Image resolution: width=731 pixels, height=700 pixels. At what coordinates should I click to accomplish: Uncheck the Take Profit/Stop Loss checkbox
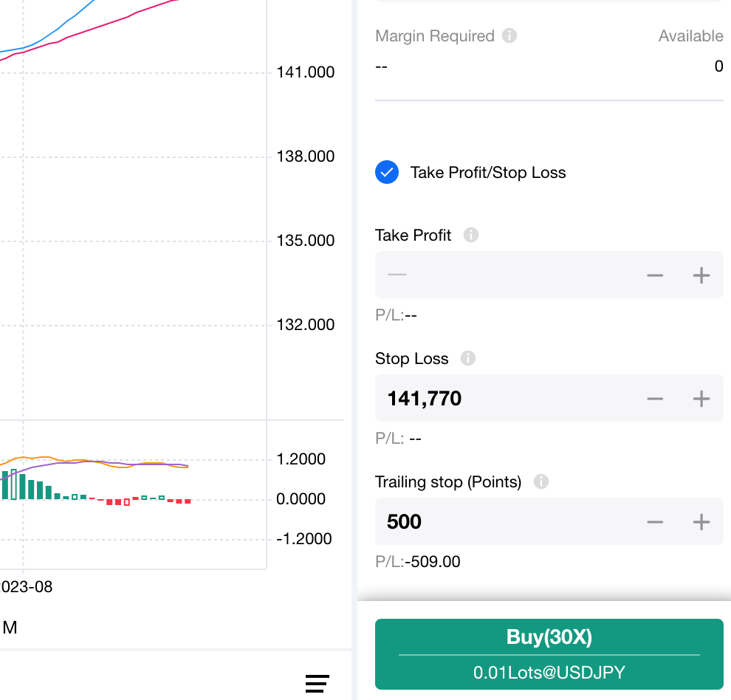pyautogui.click(x=387, y=173)
